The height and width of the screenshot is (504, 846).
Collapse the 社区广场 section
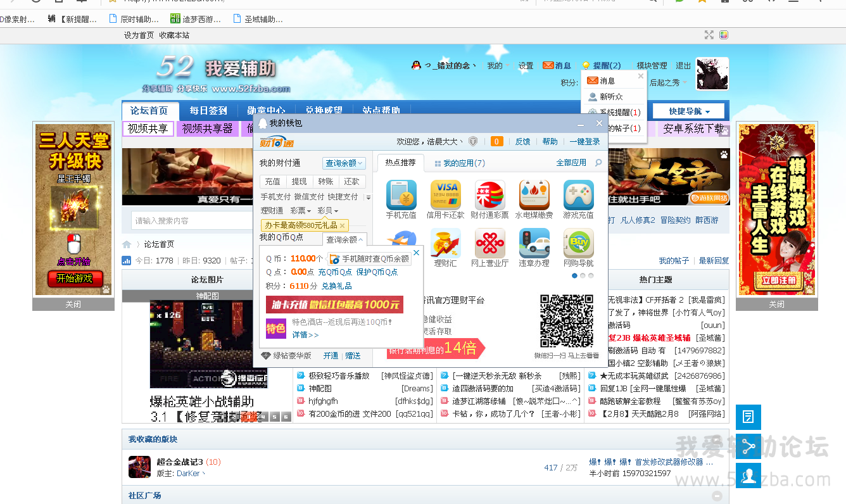tap(717, 496)
